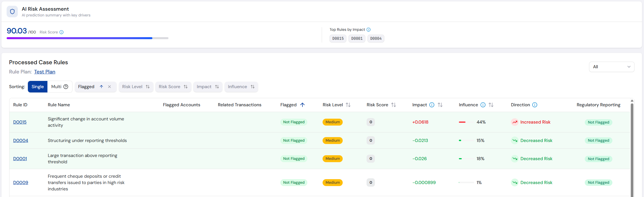This screenshot has height=197, width=644.
Task: Open rule D0004 details link
Action: click(x=21, y=141)
